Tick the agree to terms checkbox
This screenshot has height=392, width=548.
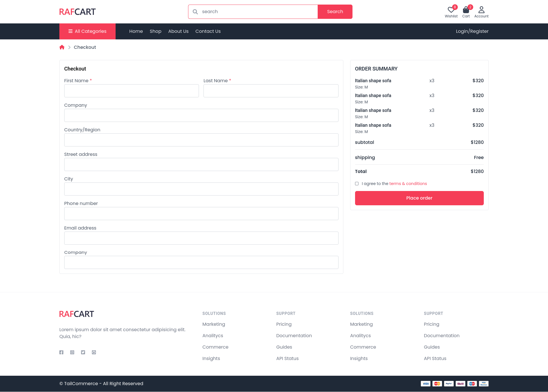pos(357,184)
